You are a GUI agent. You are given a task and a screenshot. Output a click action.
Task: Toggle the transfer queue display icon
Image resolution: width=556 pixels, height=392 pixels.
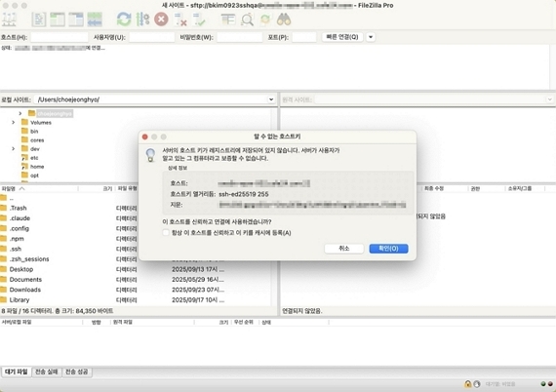click(95, 20)
